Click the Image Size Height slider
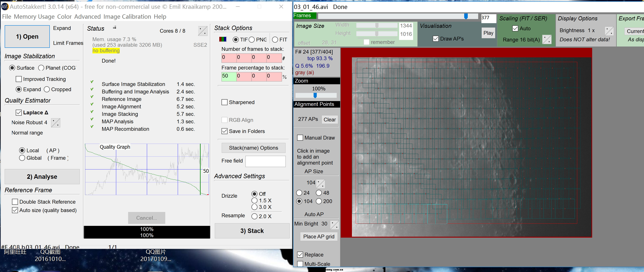 tap(377, 33)
